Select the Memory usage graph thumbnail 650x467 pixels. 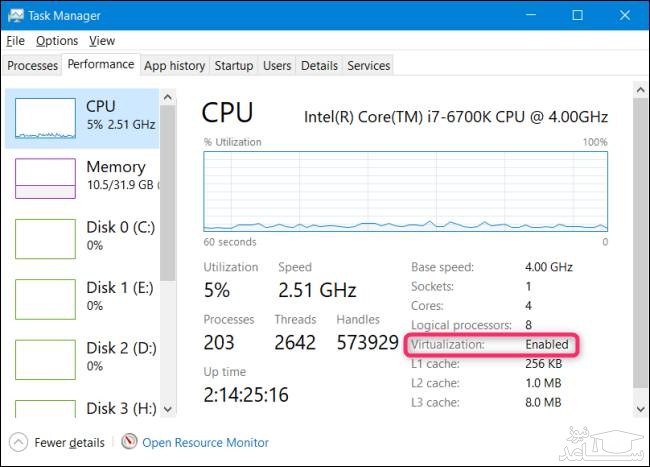click(45, 178)
